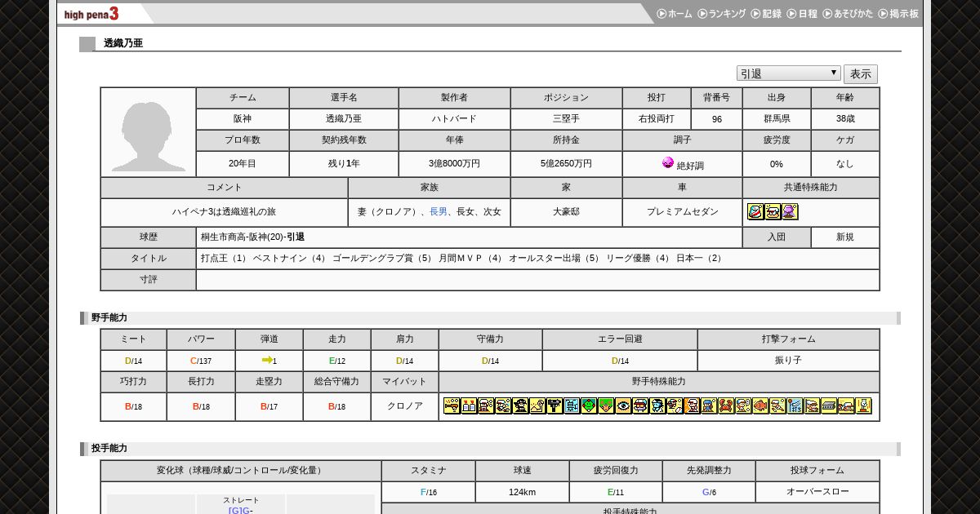Image resolution: width=980 pixels, height=514 pixels.
Task: Click the F/16 stamina value
Action: [x=428, y=492]
